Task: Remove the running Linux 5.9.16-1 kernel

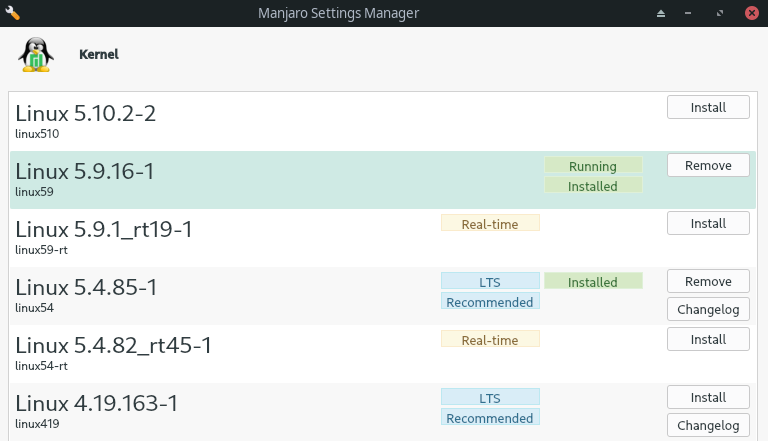Action: 708,165
